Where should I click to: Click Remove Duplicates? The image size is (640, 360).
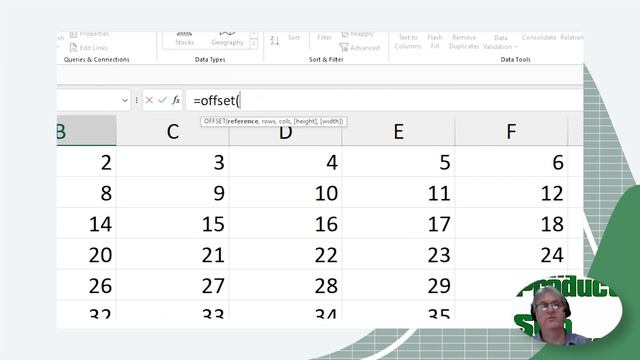pyautogui.click(x=464, y=42)
